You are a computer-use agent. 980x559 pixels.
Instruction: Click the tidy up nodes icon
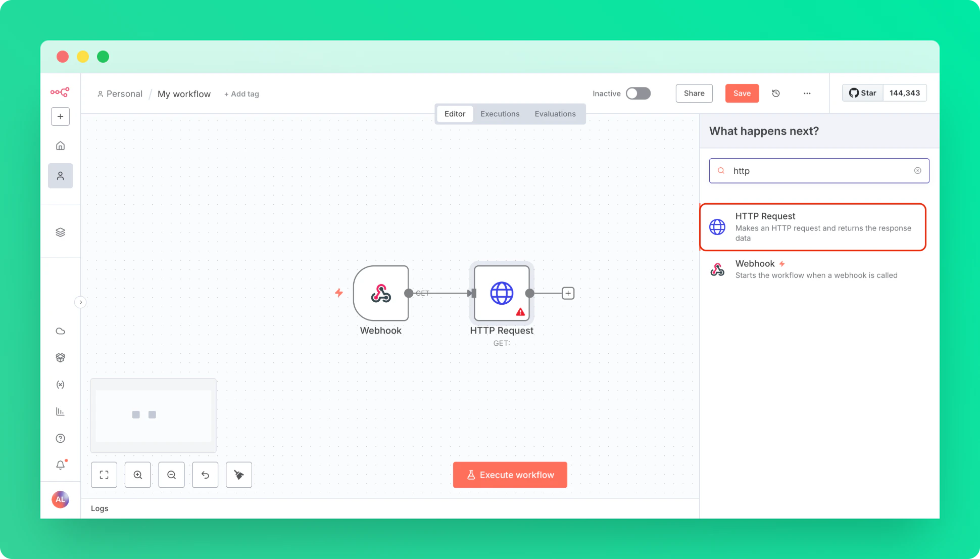coord(239,475)
